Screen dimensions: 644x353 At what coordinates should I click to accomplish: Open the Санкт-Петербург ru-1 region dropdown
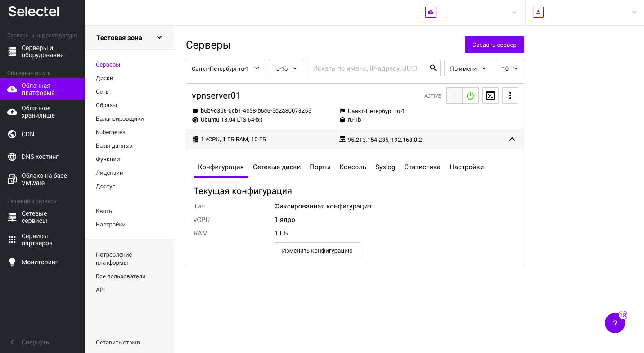225,68
